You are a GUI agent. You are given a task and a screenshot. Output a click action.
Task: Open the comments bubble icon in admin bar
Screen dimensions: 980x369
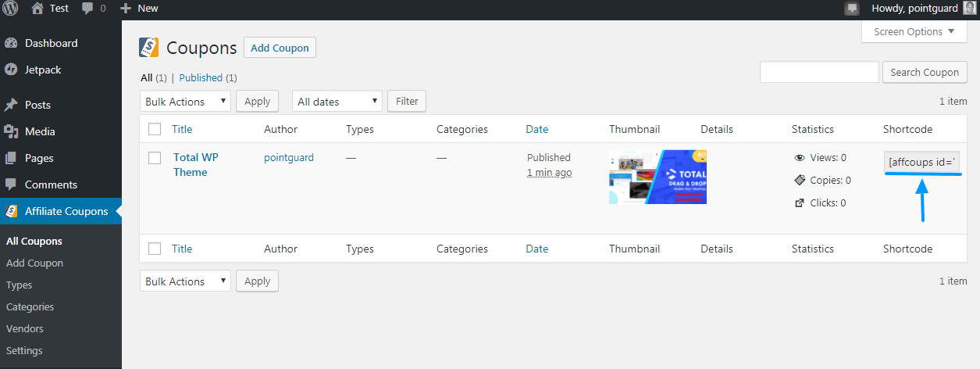(88, 9)
